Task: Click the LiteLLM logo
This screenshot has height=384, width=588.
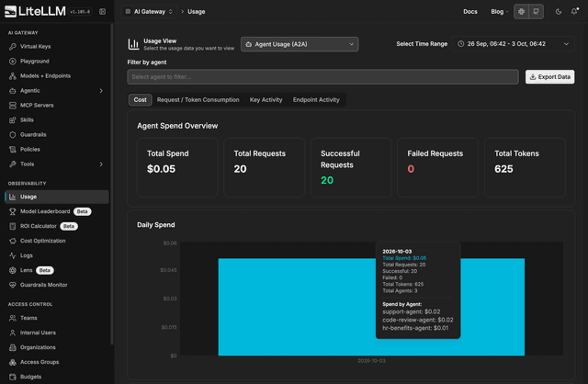Action: [x=35, y=11]
